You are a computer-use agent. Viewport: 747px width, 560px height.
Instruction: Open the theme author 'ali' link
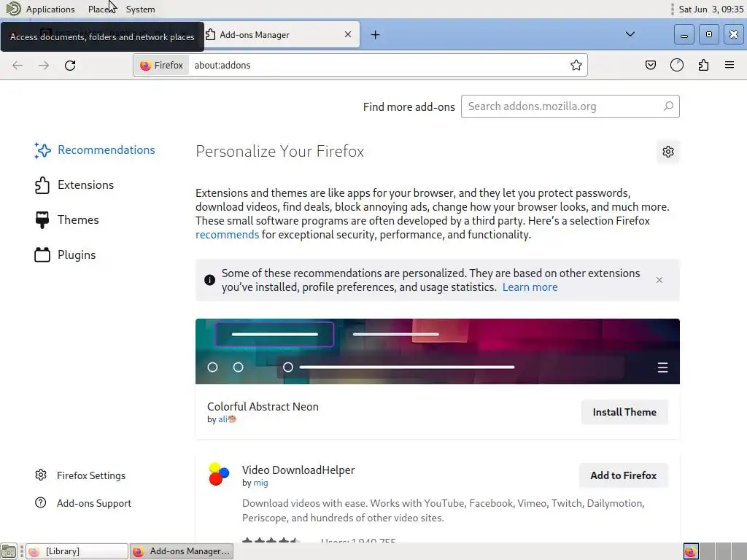click(227, 419)
